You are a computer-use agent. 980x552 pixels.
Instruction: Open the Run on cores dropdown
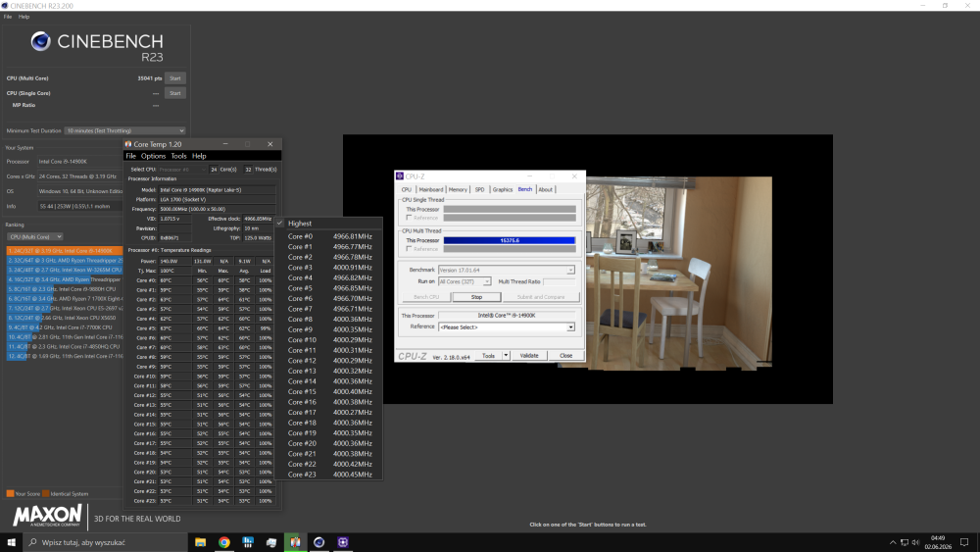tap(465, 281)
